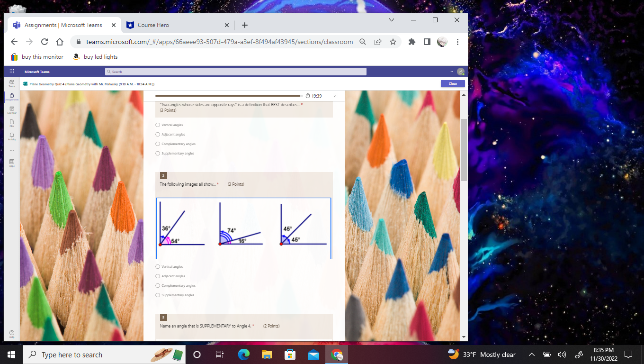This screenshot has height=364, width=644.
Task: Open Teams from the left sidebar
Action: 11,84
